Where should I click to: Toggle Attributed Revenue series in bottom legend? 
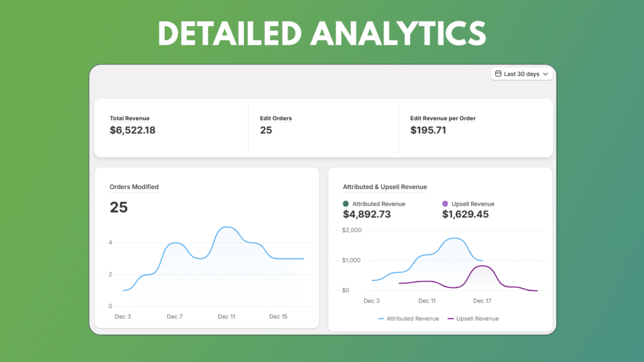point(408,319)
